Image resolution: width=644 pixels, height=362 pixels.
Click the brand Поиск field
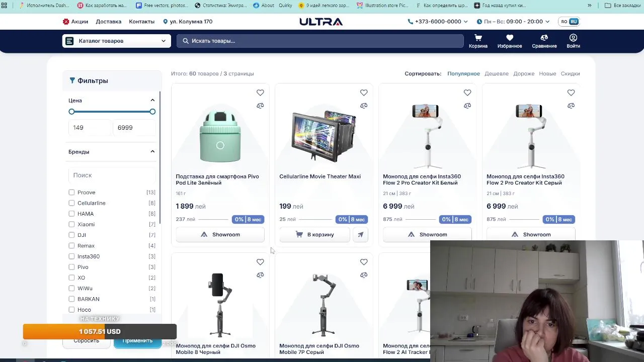pos(112,175)
